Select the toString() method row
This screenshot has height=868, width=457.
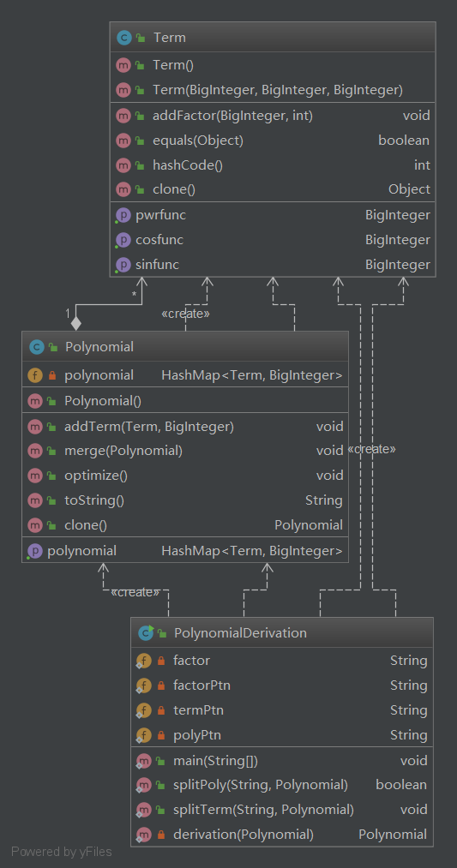(x=185, y=500)
